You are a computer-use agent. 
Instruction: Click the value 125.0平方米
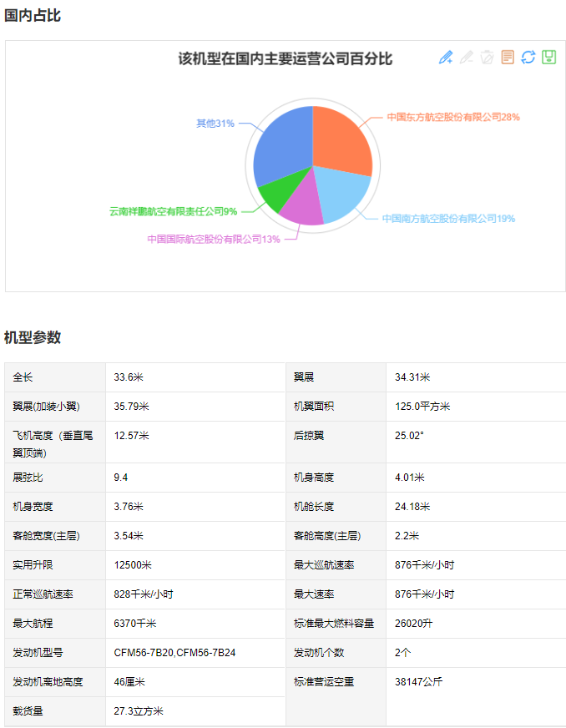click(x=422, y=407)
